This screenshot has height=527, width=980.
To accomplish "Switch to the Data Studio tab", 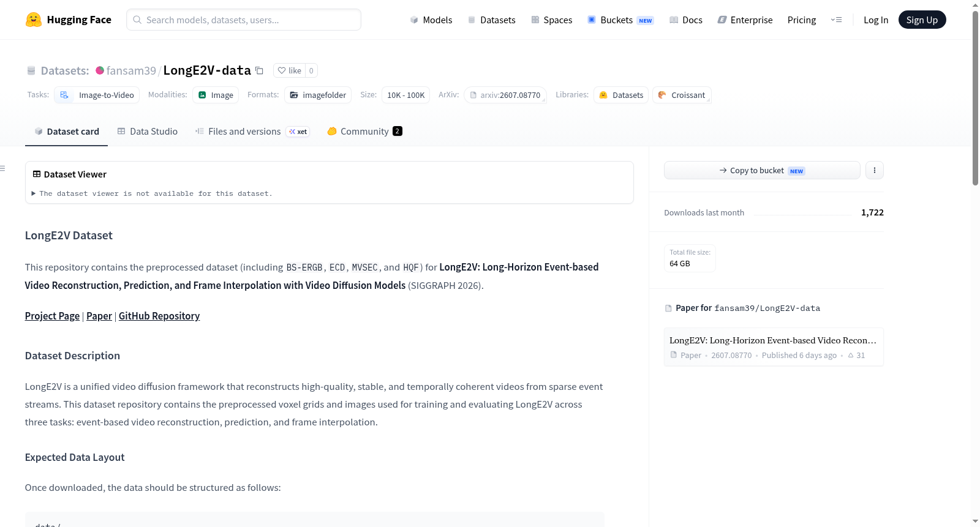I will pyautogui.click(x=148, y=132).
